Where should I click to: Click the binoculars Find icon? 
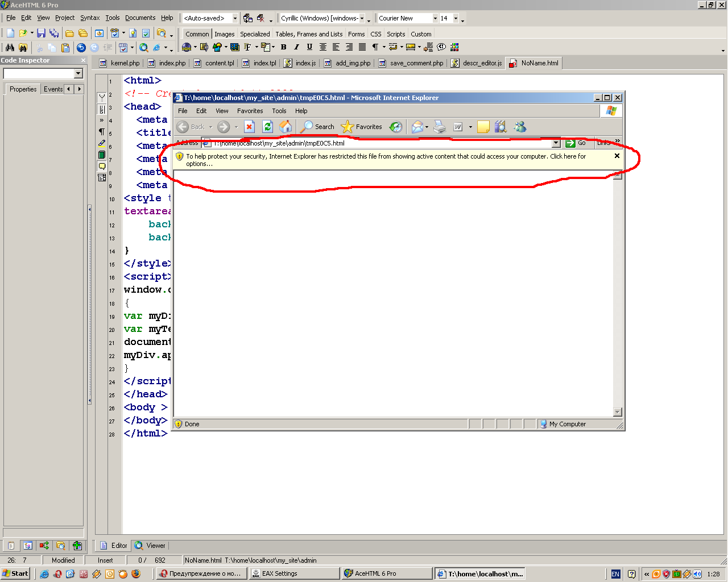pyautogui.click(x=10, y=48)
